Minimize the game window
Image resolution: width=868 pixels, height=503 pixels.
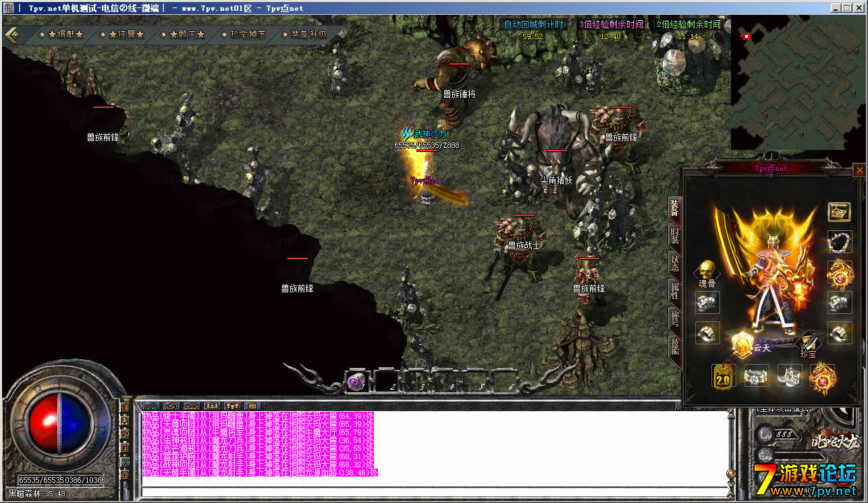click(837, 7)
